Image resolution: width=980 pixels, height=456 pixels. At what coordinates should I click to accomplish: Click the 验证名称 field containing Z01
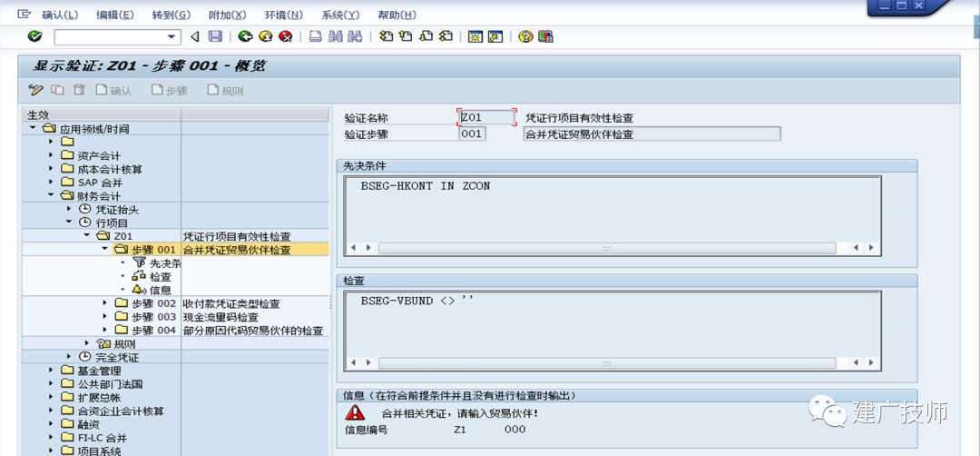[487, 117]
